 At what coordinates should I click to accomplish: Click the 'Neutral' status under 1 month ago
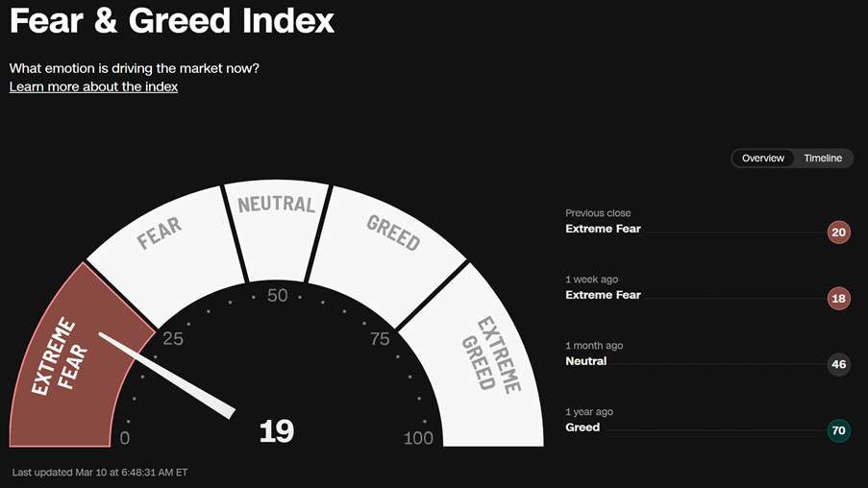tap(585, 361)
